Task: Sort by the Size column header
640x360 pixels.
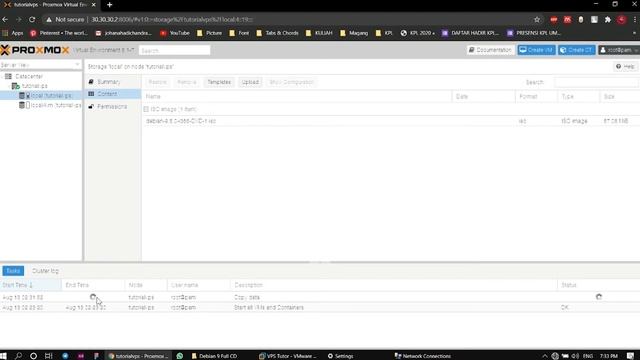Action: pyautogui.click(x=619, y=96)
